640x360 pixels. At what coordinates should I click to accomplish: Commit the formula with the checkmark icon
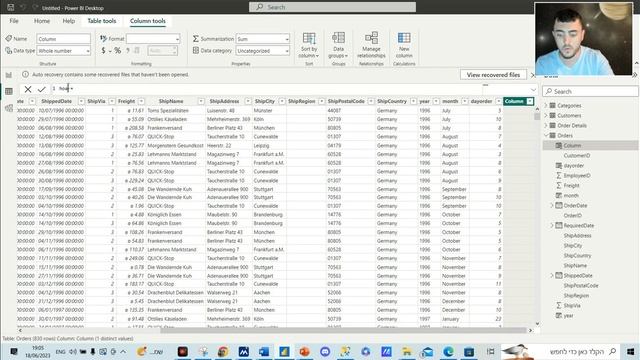[42, 89]
